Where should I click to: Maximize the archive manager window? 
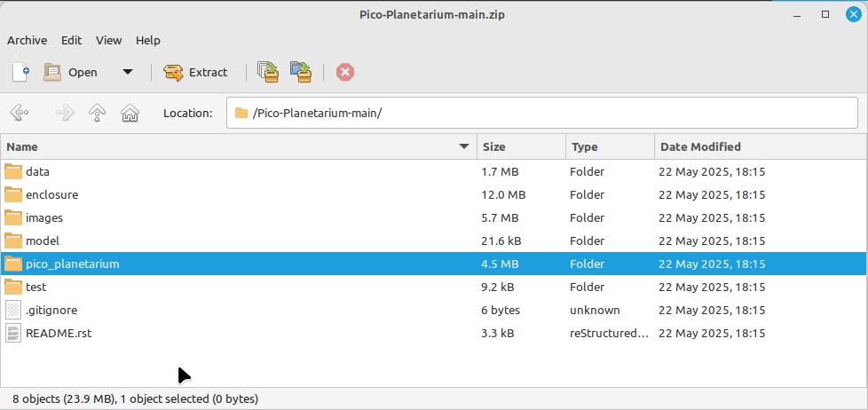pos(825,14)
